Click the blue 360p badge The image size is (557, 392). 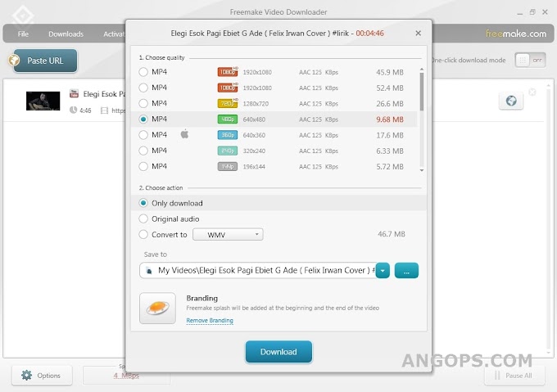tap(228, 135)
